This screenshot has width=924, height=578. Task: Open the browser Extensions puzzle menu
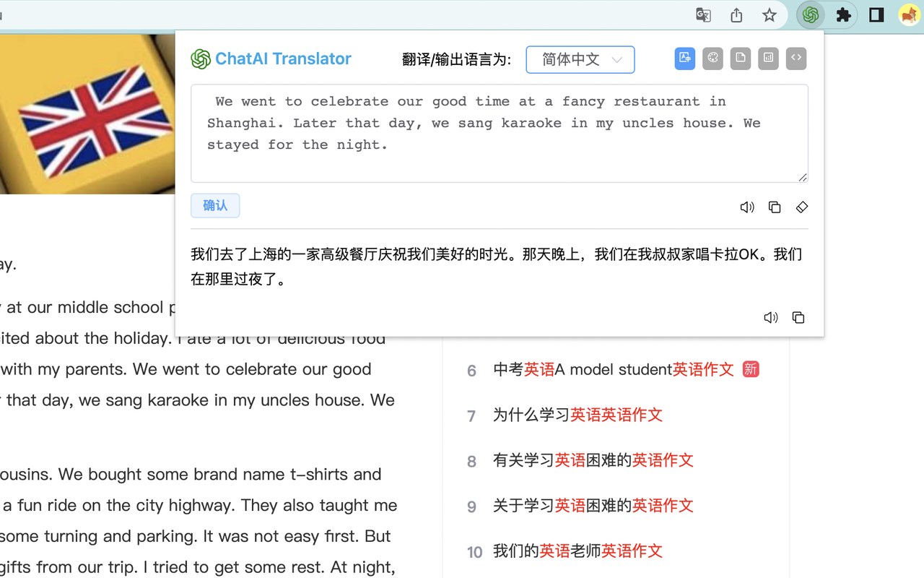click(x=843, y=14)
